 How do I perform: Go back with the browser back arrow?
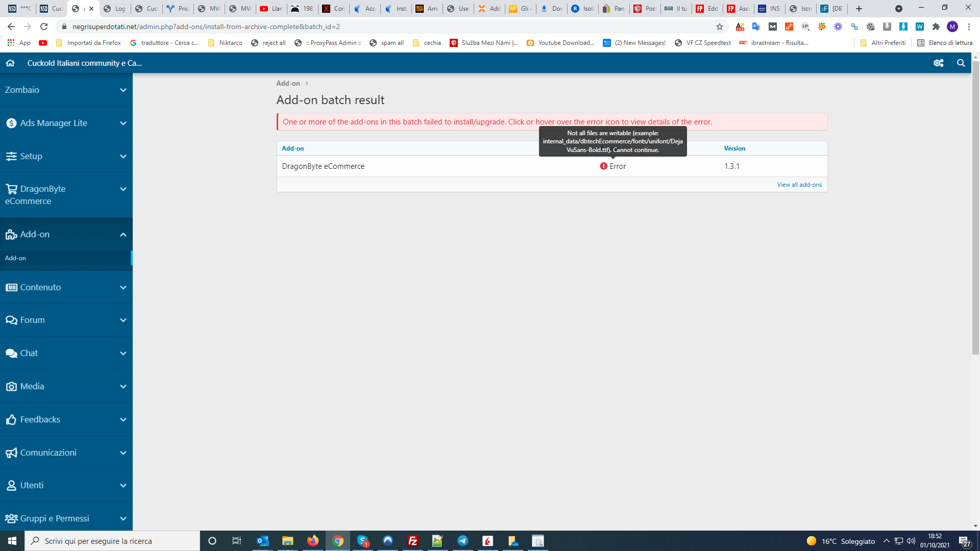pyautogui.click(x=11, y=27)
